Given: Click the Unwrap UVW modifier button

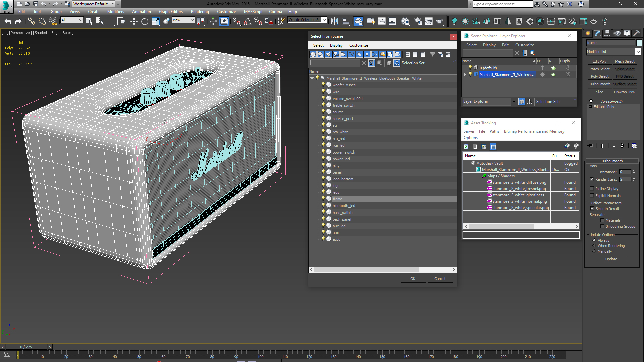Looking at the screenshot, I should [625, 92].
